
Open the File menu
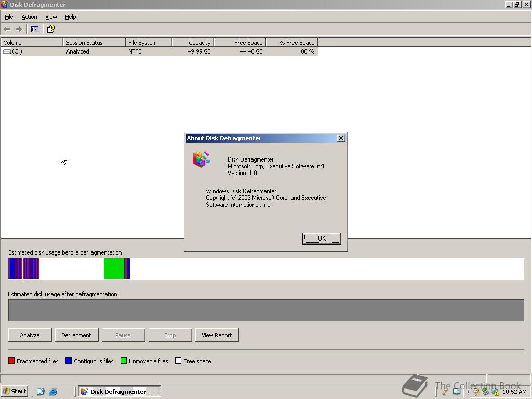pyautogui.click(x=9, y=17)
